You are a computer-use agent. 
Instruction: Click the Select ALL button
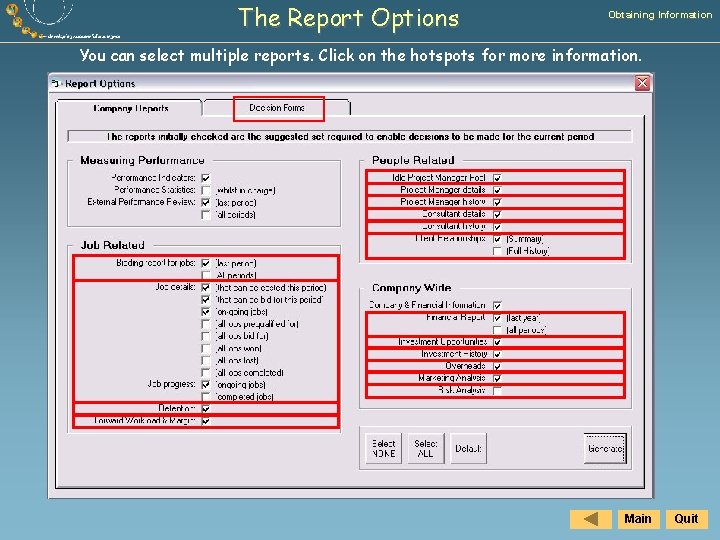click(x=426, y=449)
